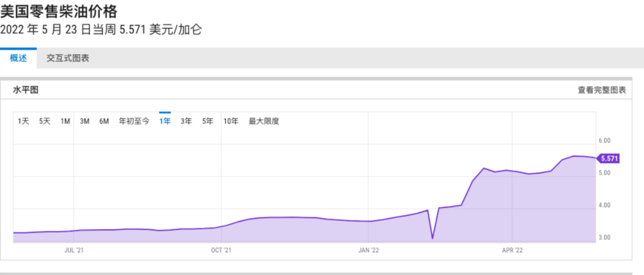Image resolution: width=644 pixels, height=275 pixels.
Task: Show 最大限度 time range
Action: tap(264, 121)
